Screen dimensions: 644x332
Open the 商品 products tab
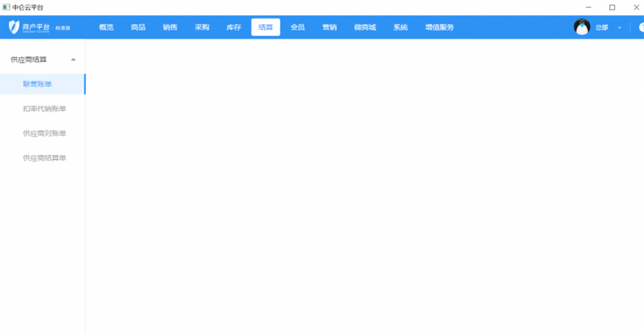pyautogui.click(x=138, y=27)
